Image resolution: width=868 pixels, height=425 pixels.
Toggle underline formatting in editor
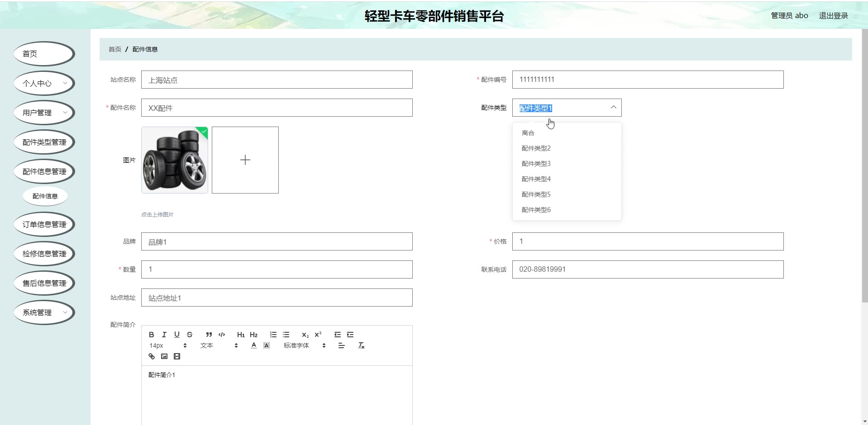pos(177,335)
